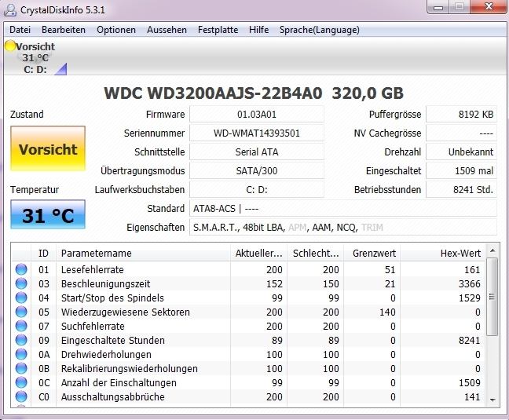Click the ID column header
The width and height of the screenshot is (509, 420).
(43, 253)
